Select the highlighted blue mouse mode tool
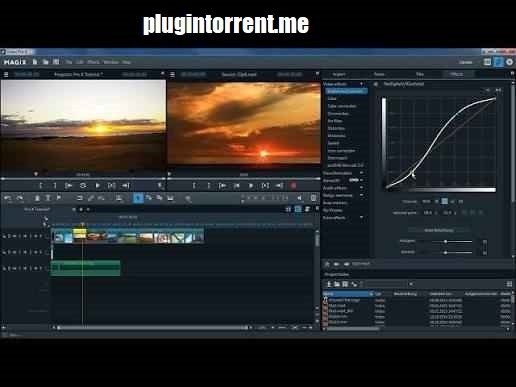 pos(138,198)
